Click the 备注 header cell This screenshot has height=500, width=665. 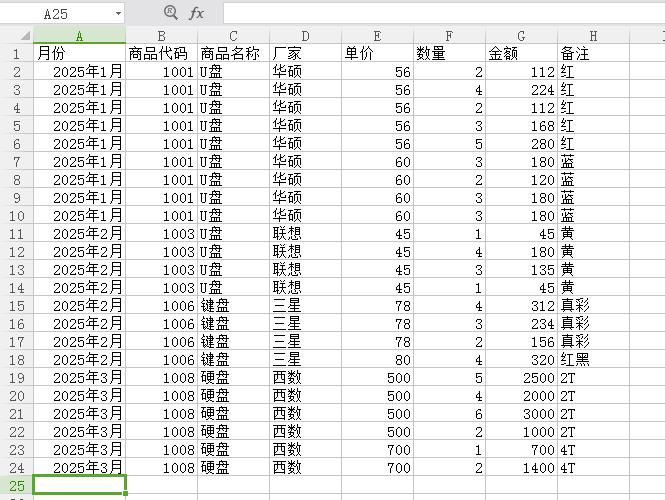[x=593, y=53]
